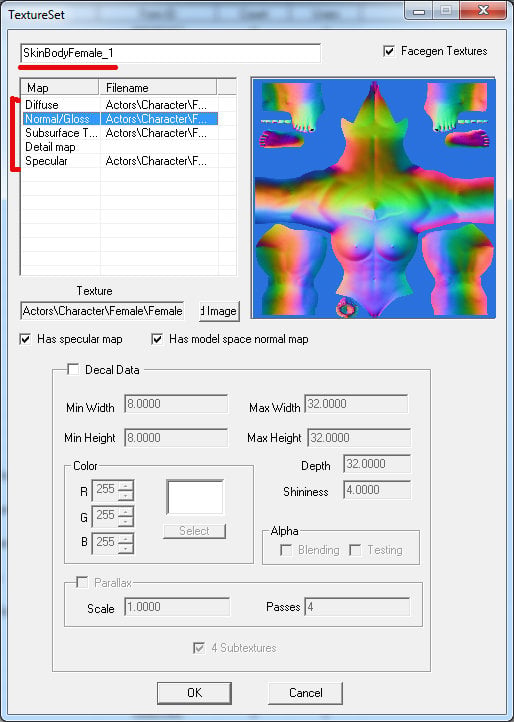This screenshot has height=722, width=514.
Task: Click the Diffuse row filename cell
Action: (159, 105)
